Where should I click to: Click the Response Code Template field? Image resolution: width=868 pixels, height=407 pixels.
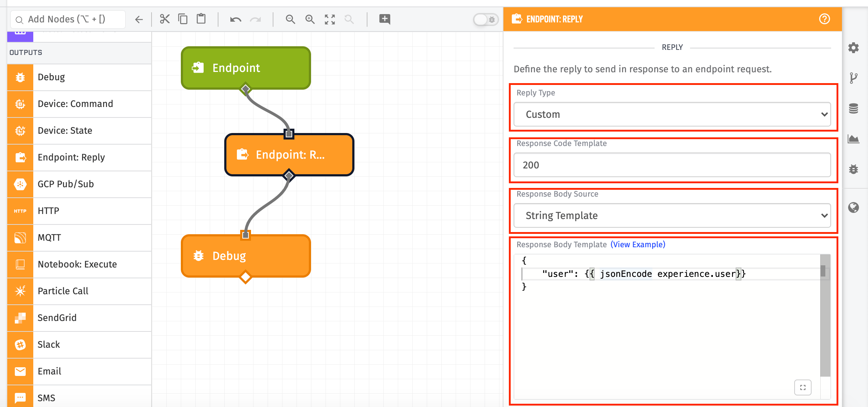pos(672,165)
